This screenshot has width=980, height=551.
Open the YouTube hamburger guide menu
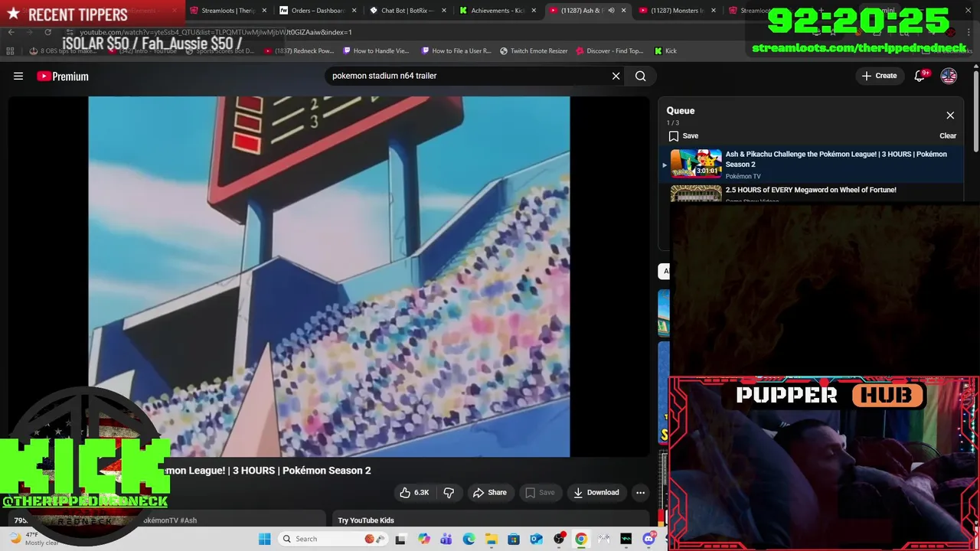pos(18,76)
